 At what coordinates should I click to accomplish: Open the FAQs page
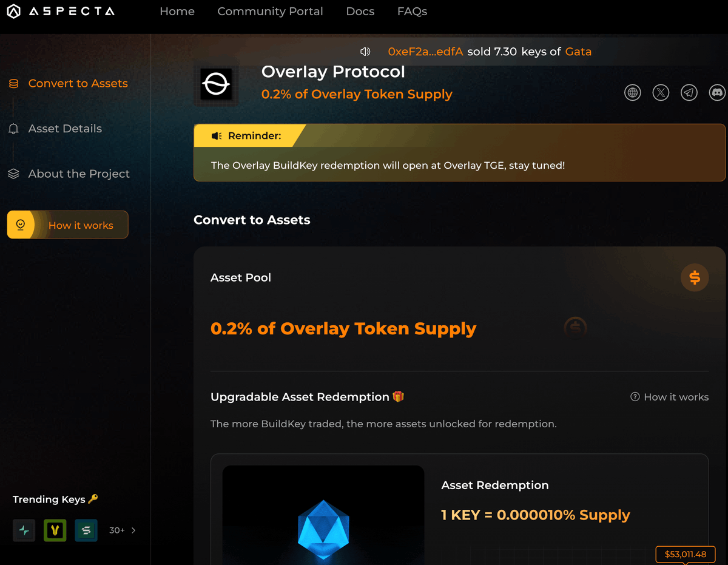[x=412, y=12]
